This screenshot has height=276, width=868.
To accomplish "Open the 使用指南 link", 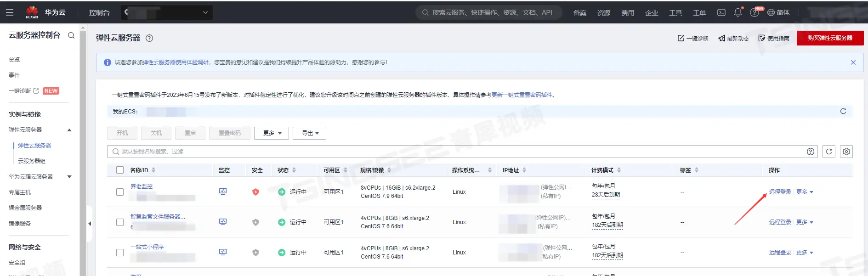I will 774,38.
